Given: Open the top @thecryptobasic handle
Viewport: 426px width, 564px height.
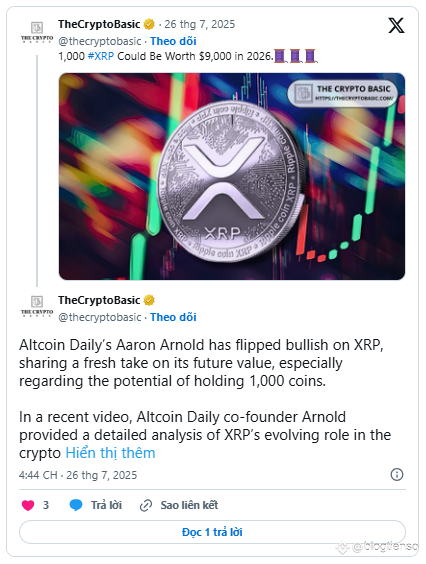Looking at the screenshot, I should click(100, 41).
